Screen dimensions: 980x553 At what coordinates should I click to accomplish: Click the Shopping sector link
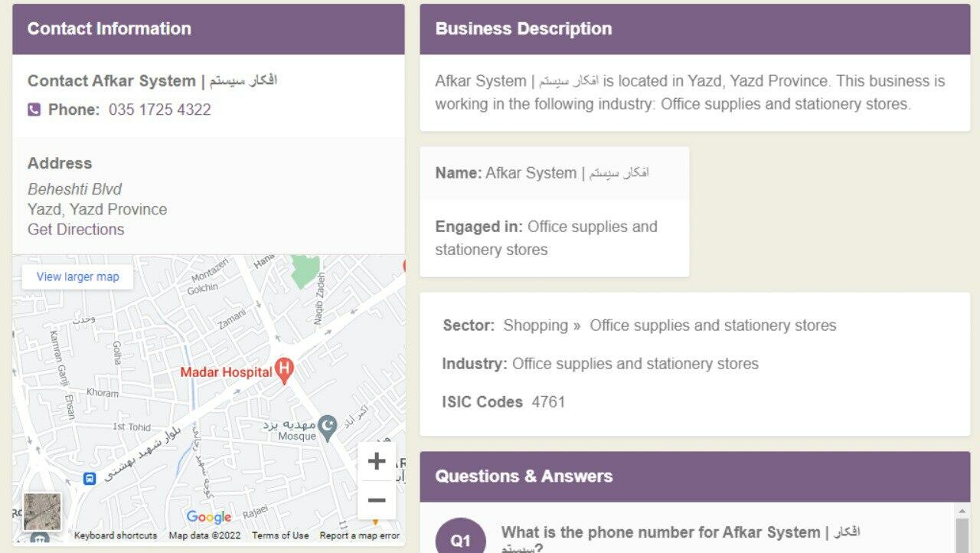tap(535, 326)
